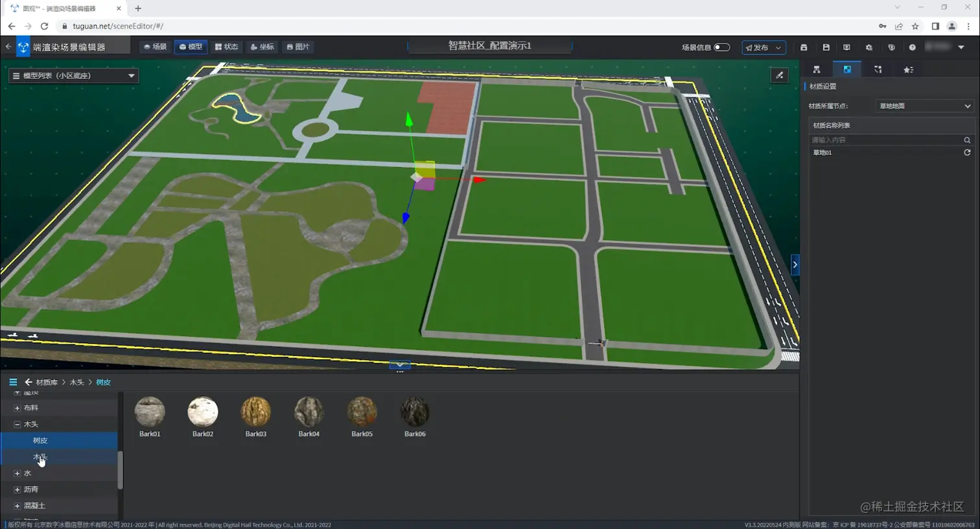Click the save icon in the top toolbar
This screenshot has width=980, height=529.
pyautogui.click(x=826, y=47)
